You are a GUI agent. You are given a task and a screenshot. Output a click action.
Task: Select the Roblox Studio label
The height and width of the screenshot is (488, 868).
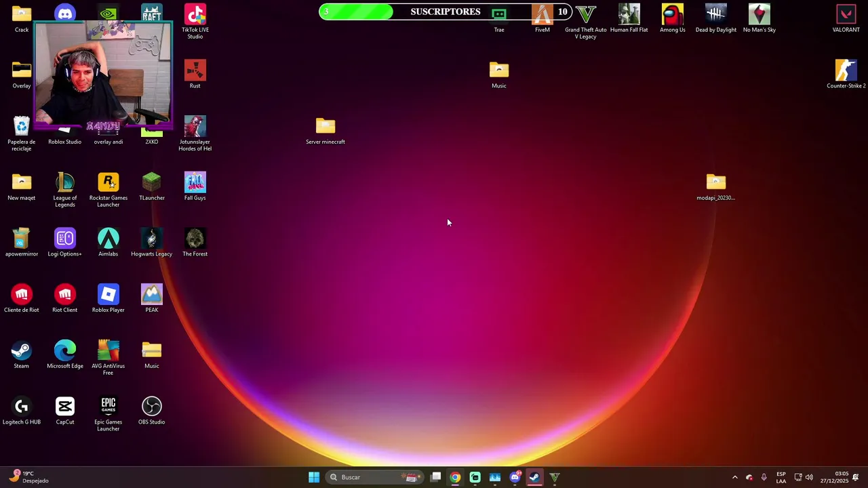(x=65, y=142)
